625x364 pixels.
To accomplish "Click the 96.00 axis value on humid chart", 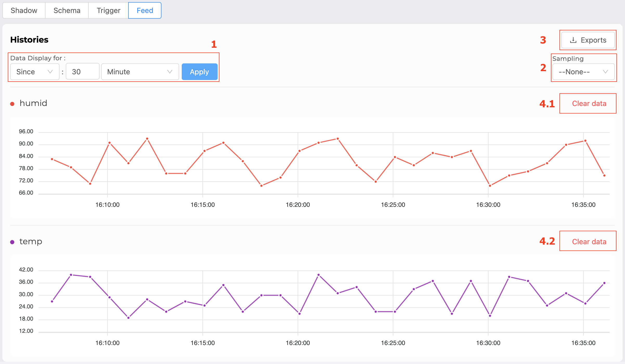I will pyautogui.click(x=26, y=131).
